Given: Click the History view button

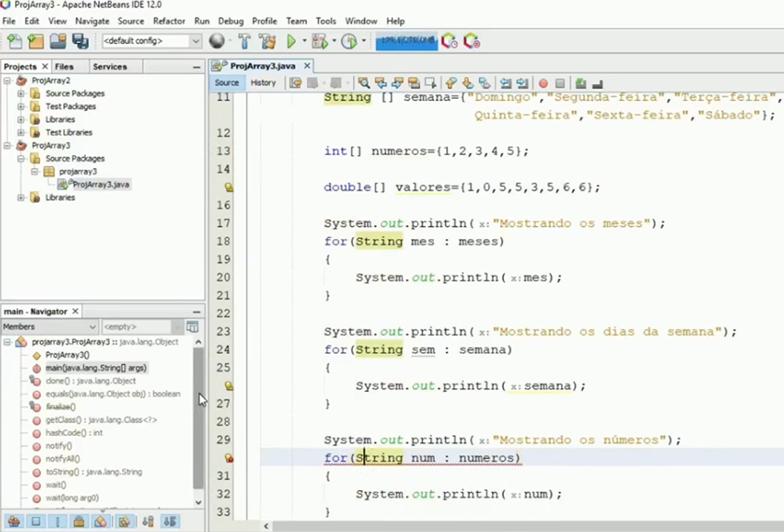Looking at the screenshot, I should [x=263, y=83].
